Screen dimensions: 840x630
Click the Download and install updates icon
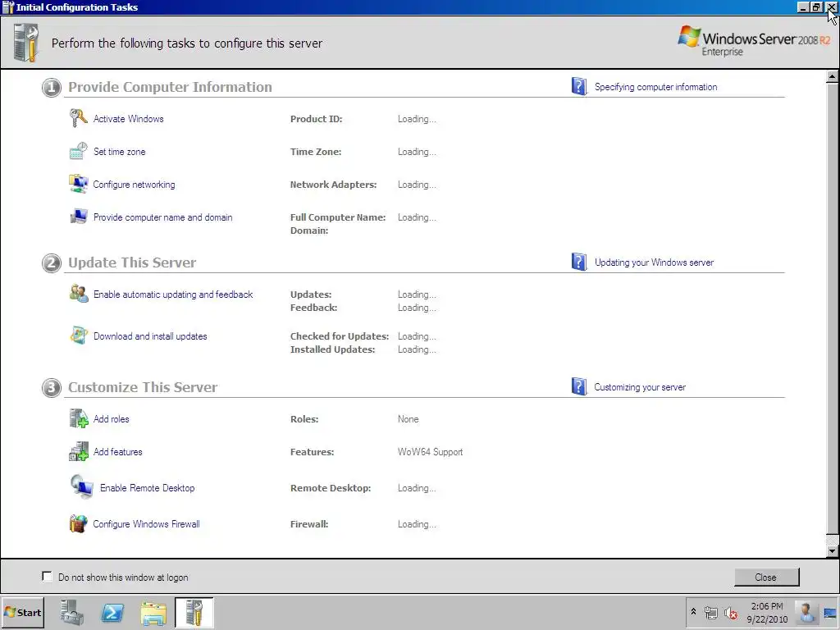click(78, 336)
